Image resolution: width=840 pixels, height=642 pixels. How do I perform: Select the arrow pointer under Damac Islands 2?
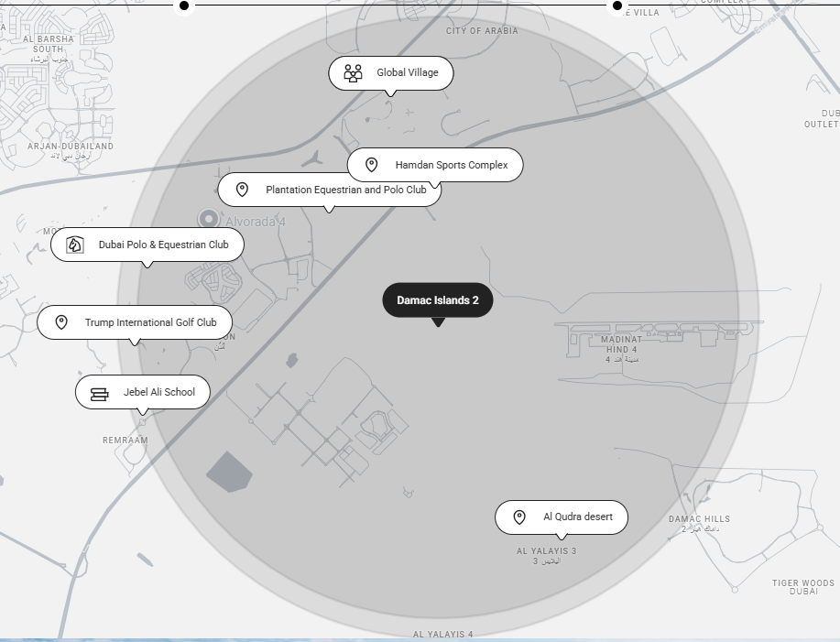[x=437, y=322]
